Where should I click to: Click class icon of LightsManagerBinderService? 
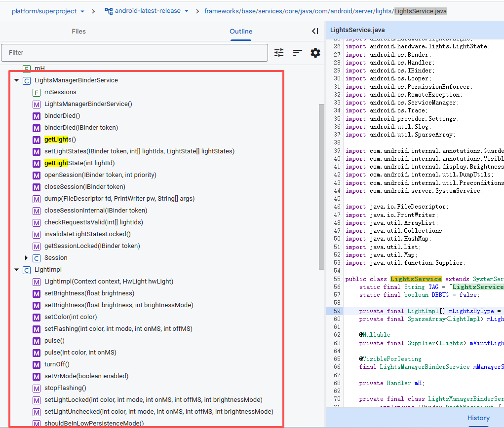pos(27,81)
